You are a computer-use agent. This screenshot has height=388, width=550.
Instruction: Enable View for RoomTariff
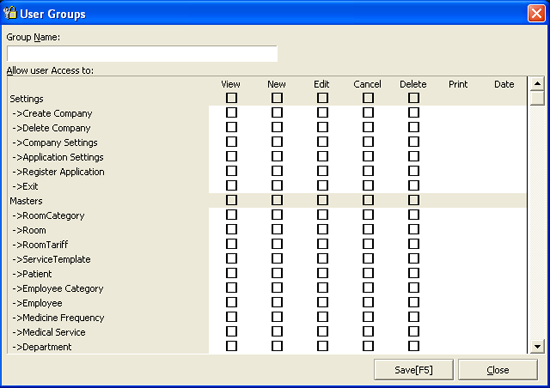click(232, 244)
